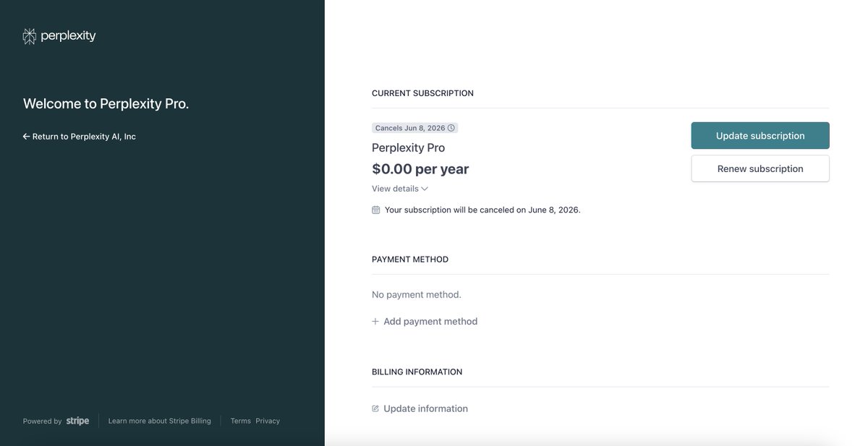Open the Privacy link in the footer
868x446 pixels.
click(x=268, y=421)
